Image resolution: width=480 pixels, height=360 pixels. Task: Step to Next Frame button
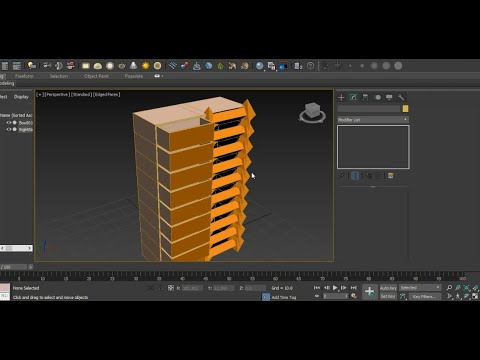coord(344,288)
